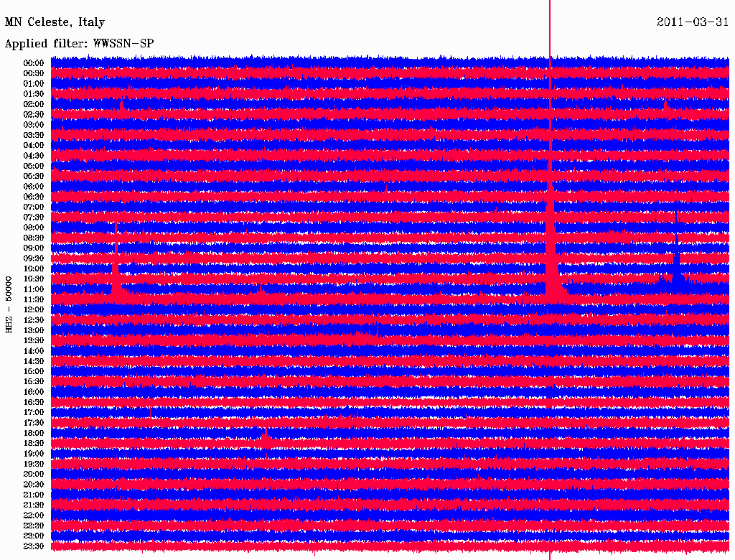Viewport: 735px width, 560px height.
Task: Select the 09:30 time row label
Action: click(x=34, y=258)
